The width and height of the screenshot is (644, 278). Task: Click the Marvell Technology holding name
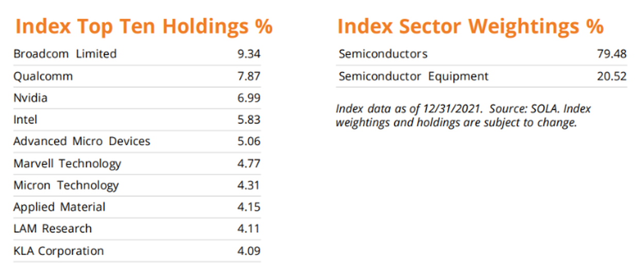tap(67, 164)
